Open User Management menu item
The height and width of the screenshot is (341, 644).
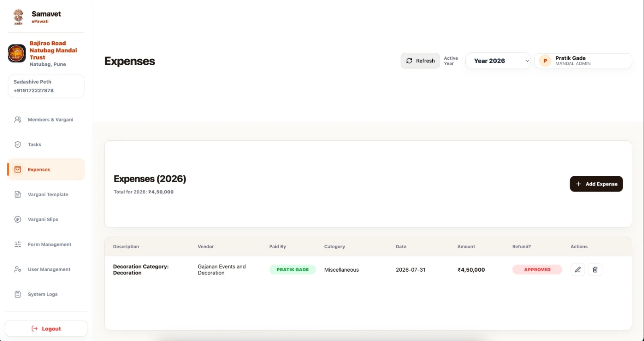[x=46, y=269]
